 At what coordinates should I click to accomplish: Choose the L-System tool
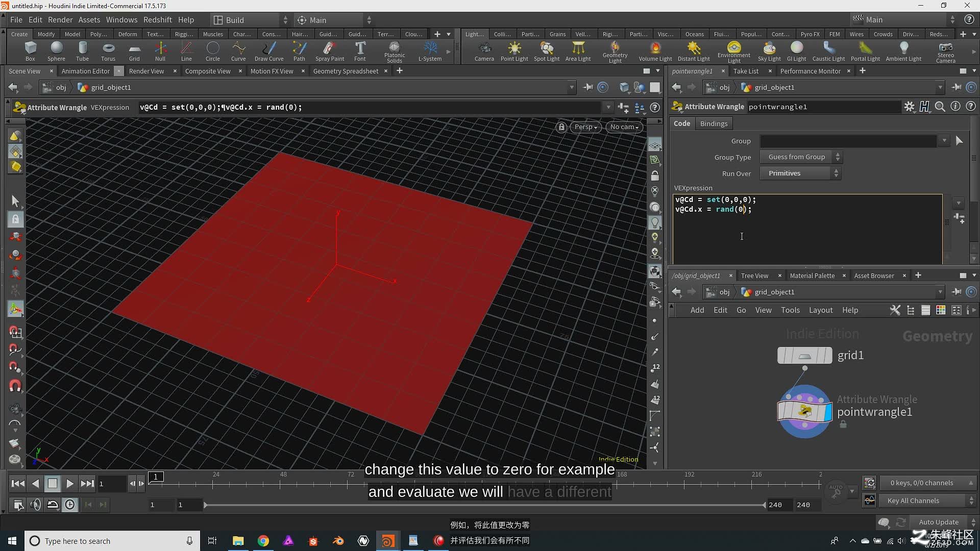pyautogui.click(x=430, y=52)
